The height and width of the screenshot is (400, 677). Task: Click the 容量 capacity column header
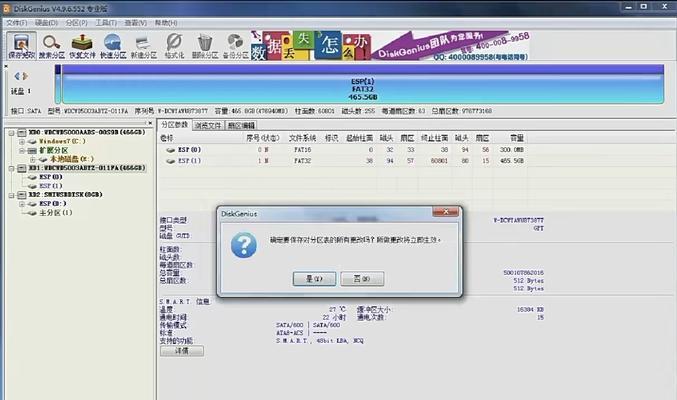coord(517,138)
